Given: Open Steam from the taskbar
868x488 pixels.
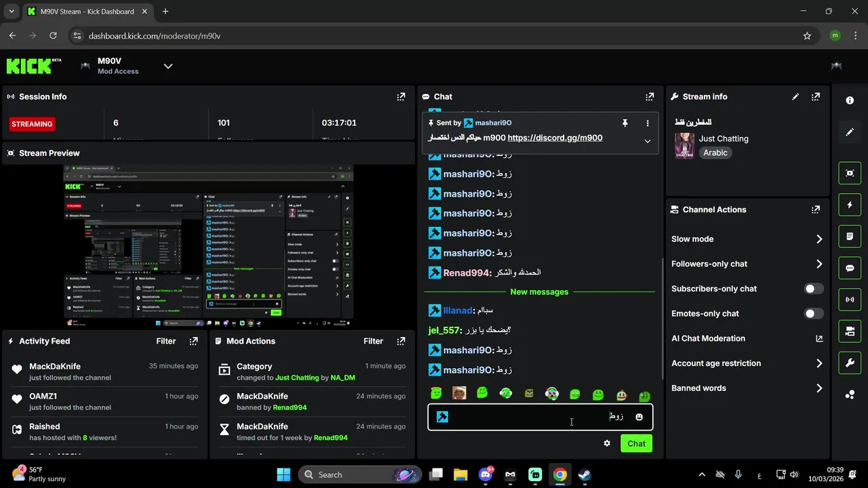Looking at the screenshot, I should 584,474.
